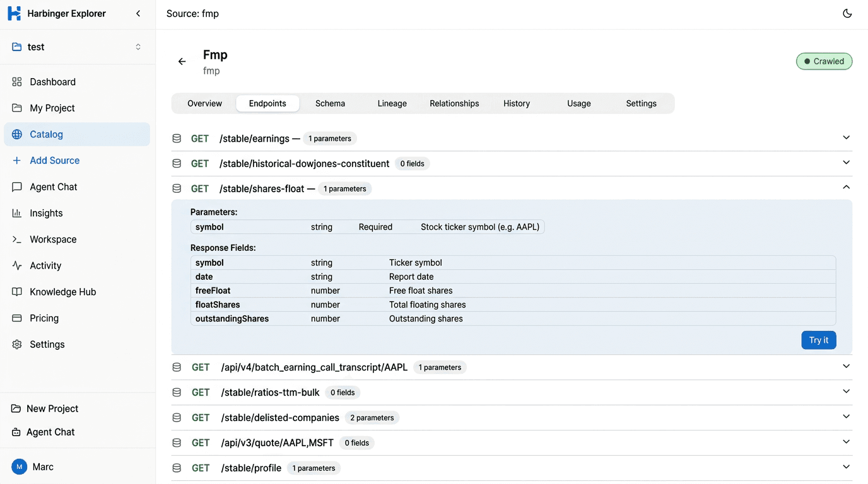
Task: Collapse the /stable/shares-float endpoint
Action: click(846, 187)
